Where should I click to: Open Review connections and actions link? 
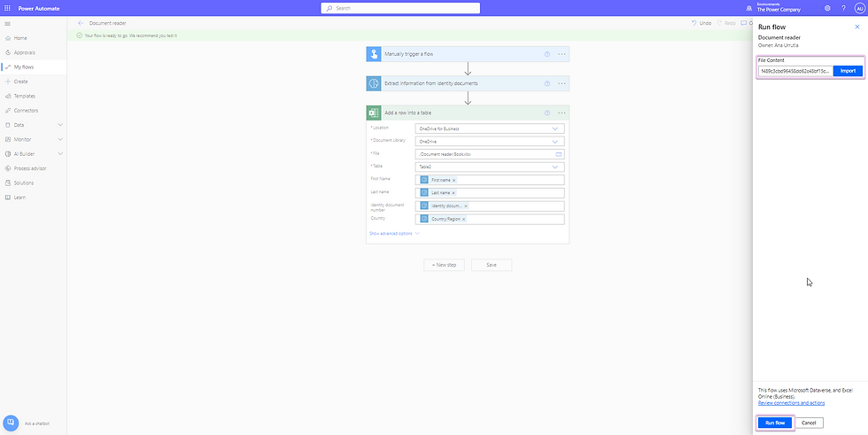pyautogui.click(x=791, y=403)
